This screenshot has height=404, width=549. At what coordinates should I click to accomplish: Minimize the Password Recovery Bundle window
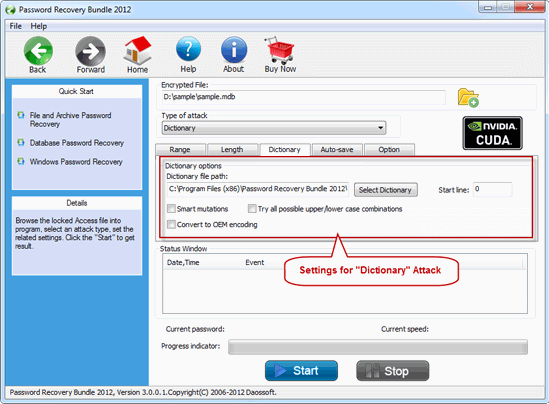[488, 7]
